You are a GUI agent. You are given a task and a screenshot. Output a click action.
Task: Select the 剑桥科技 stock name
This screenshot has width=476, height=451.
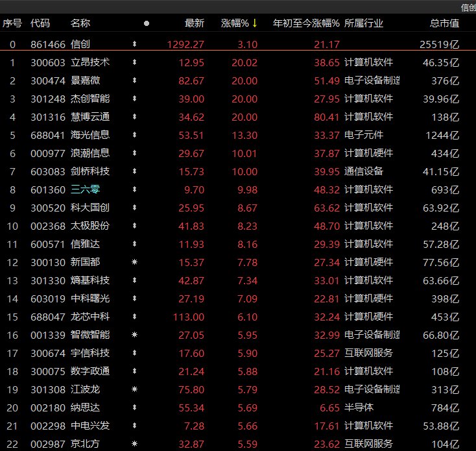pos(90,171)
